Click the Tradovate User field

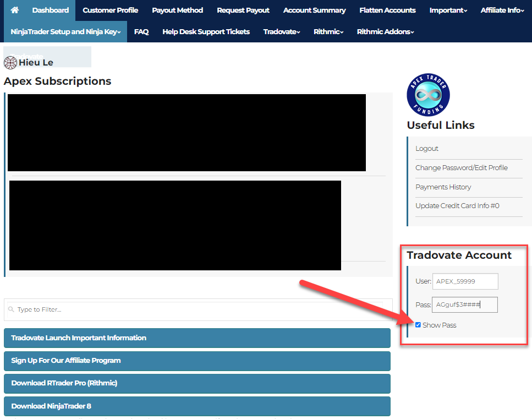coord(465,281)
